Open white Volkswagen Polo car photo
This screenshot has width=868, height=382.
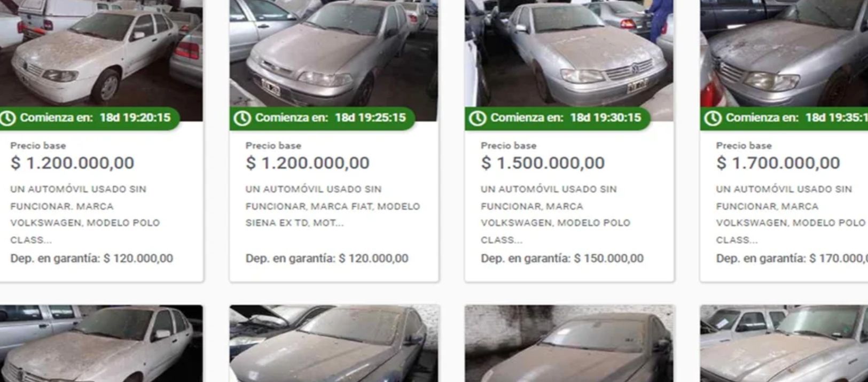pyautogui.click(x=101, y=53)
